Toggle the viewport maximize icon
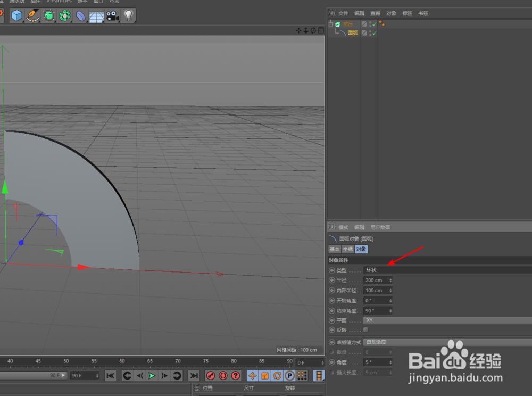532x396 pixels. point(321,30)
